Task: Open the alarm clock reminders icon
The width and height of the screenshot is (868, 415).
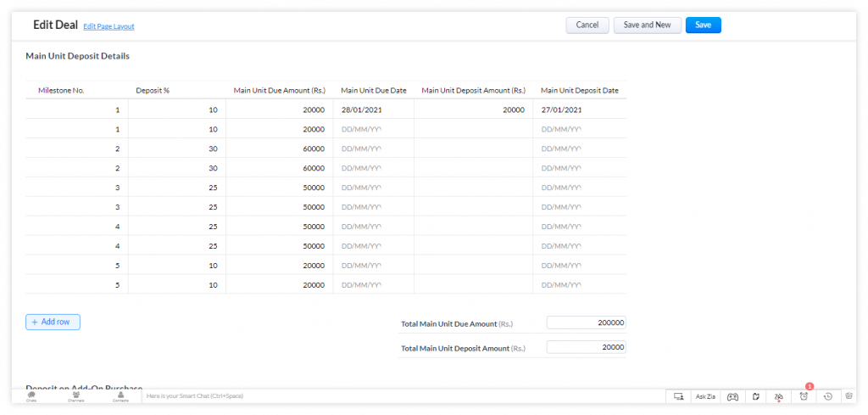Action: click(x=804, y=396)
